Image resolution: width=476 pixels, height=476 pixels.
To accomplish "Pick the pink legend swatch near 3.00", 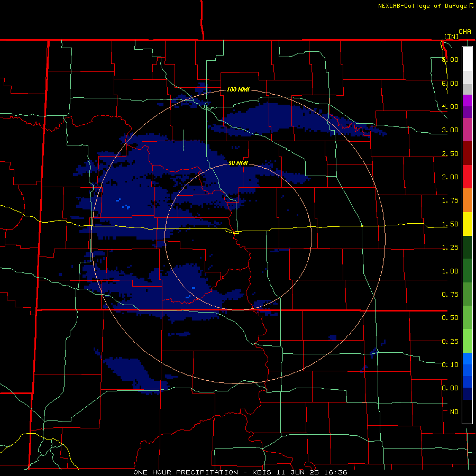I will coord(467,130).
